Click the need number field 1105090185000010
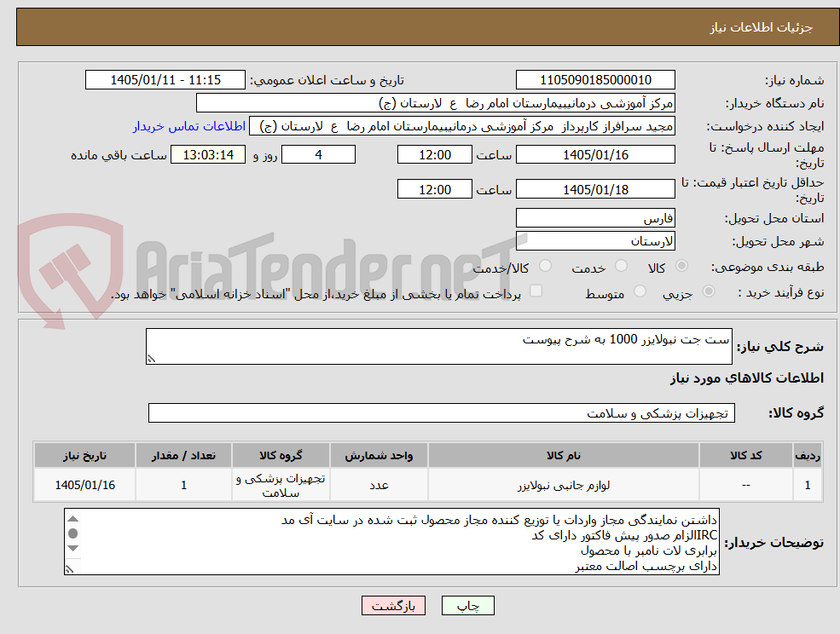Screen dimensions: 840x634 (x=595, y=80)
